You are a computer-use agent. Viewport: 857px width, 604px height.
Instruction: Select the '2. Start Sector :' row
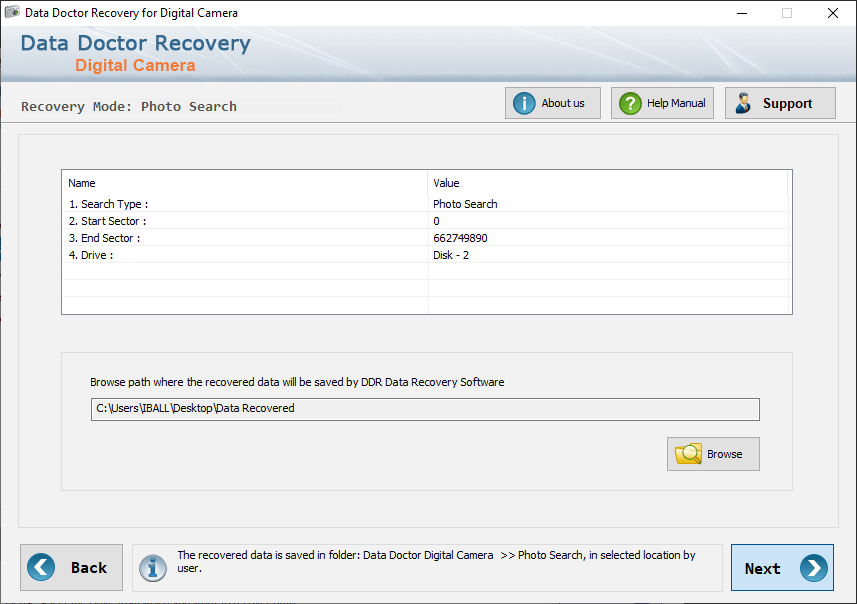coord(426,221)
